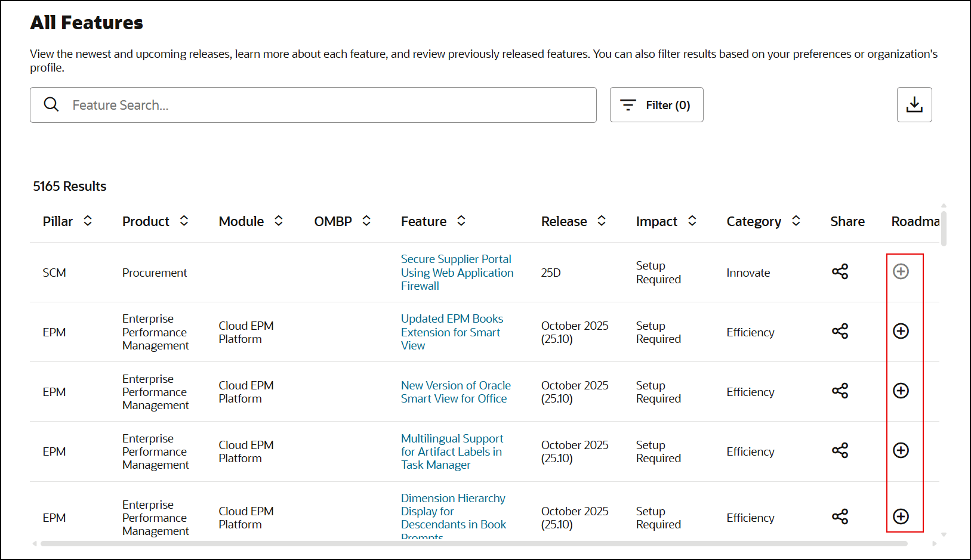Click share icon for Secure Supplier Portal row
Screen dimensions: 971x560
pos(840,272)
